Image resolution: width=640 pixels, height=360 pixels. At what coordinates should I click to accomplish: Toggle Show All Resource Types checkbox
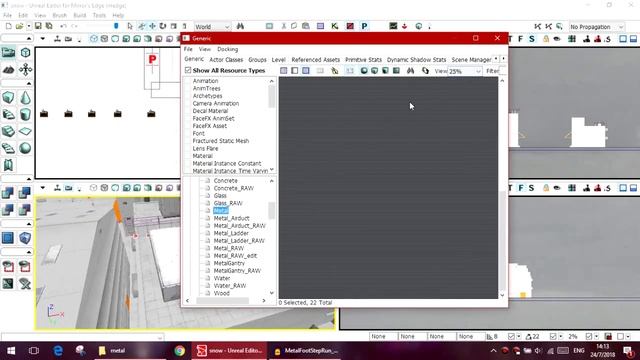click(188, 70)
